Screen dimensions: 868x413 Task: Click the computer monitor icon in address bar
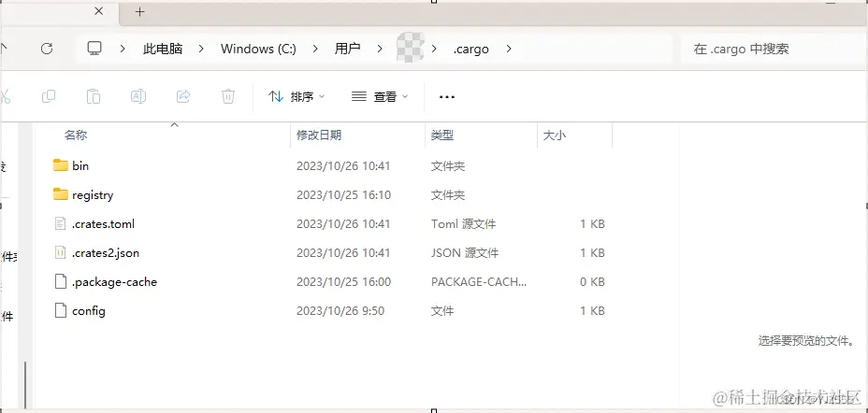[x=94, y=49]
